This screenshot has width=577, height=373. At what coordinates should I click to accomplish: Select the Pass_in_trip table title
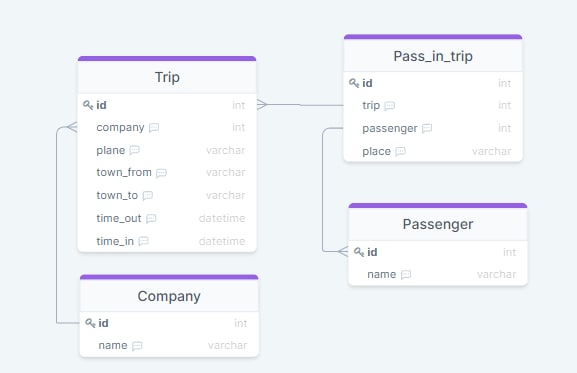[433, 56]
